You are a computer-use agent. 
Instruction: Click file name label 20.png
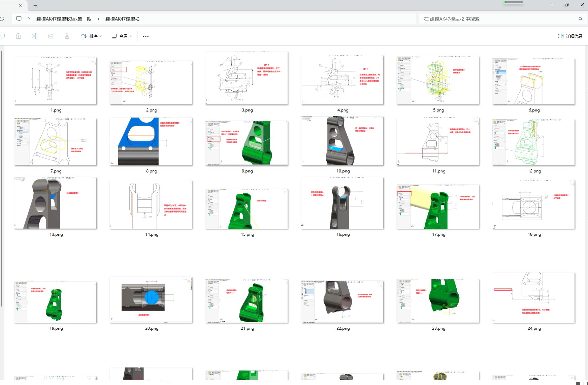(x=152, y=328)
